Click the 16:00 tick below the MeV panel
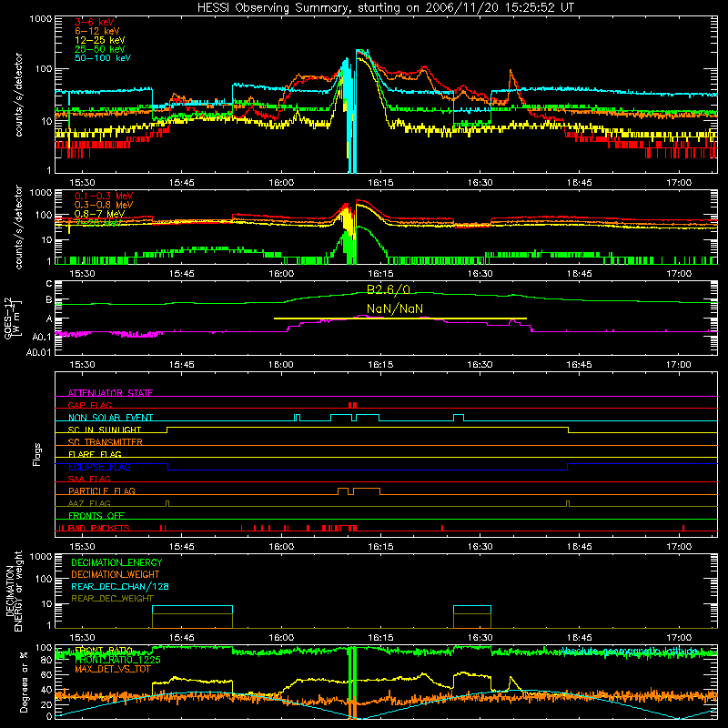This screenshot has height=728, width=728. [x=281, y=274]
